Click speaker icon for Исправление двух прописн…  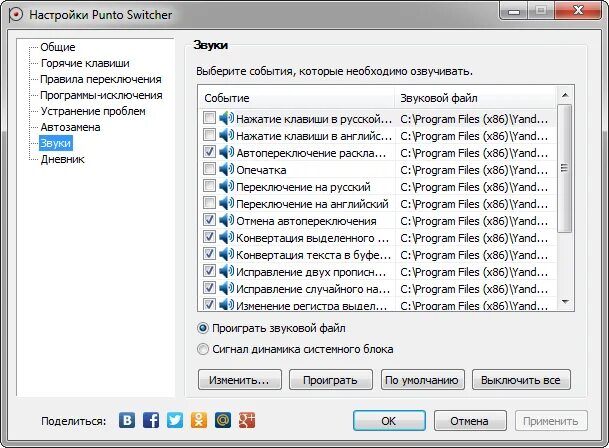[226, 272]
